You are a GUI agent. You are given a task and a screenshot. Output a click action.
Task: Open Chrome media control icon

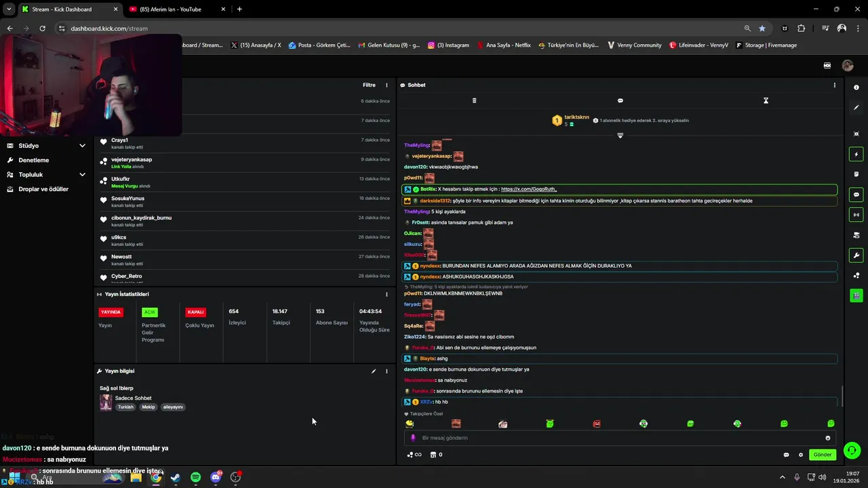825,28
